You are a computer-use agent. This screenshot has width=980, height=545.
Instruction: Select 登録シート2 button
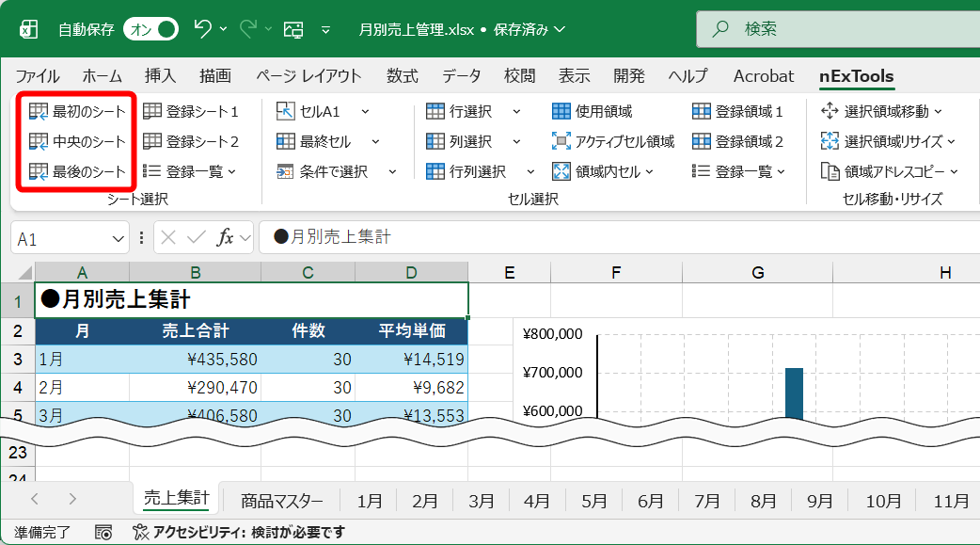(191, 141)
